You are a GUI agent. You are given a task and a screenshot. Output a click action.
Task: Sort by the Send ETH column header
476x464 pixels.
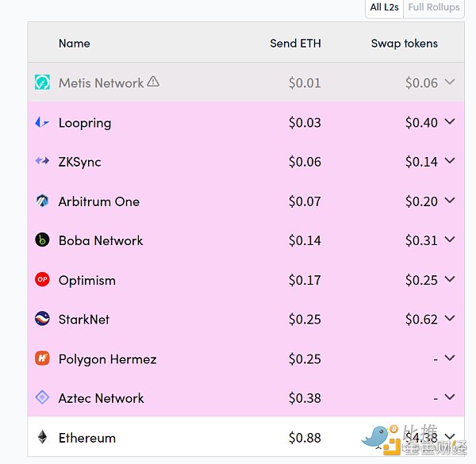(295, 44)
